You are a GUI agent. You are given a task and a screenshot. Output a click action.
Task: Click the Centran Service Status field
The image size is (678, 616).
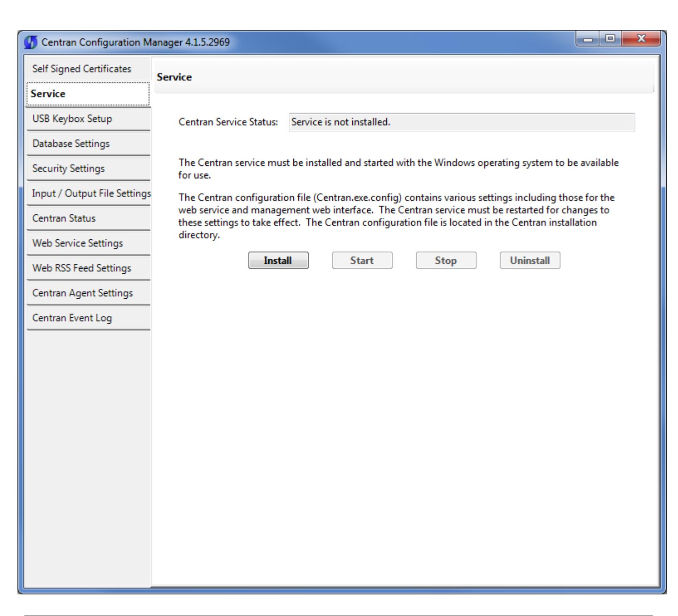(x=462, y=123)
